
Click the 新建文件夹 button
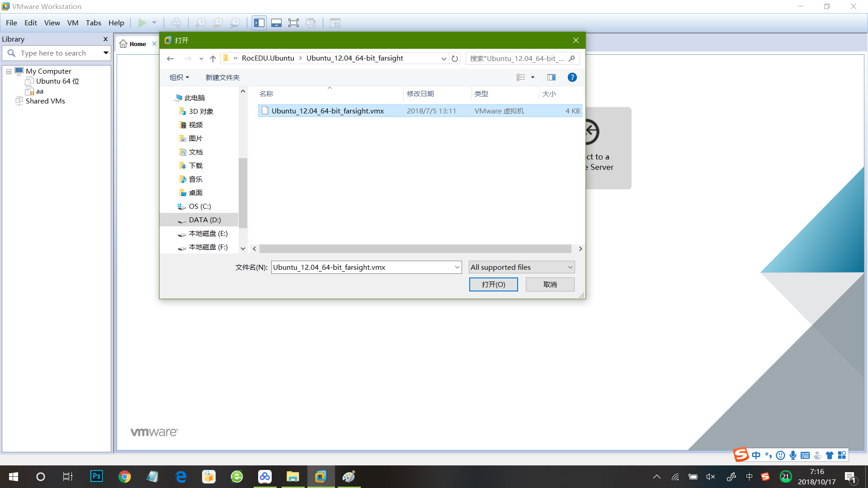click(x=222, y=77)
